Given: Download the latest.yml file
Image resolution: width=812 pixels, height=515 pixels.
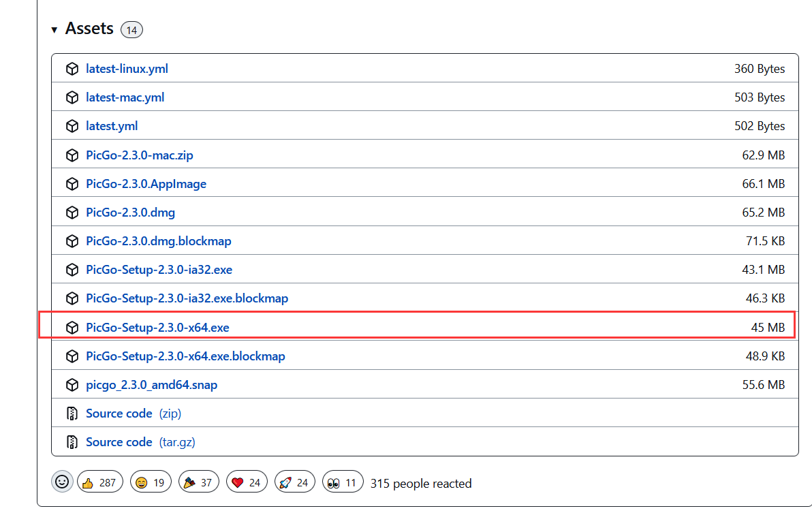Looking at the screenshot, I should (112, 126).
